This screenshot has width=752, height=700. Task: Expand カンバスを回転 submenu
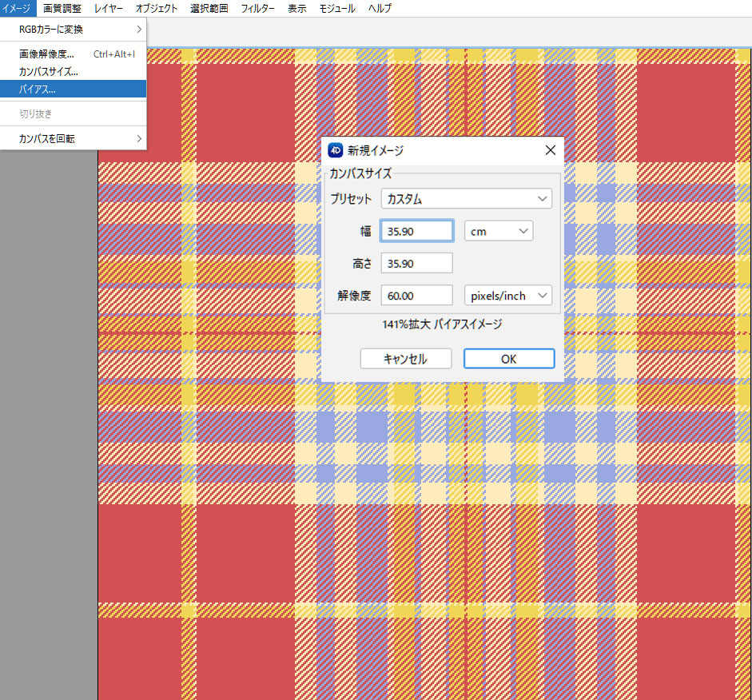(x=74, y=139)
